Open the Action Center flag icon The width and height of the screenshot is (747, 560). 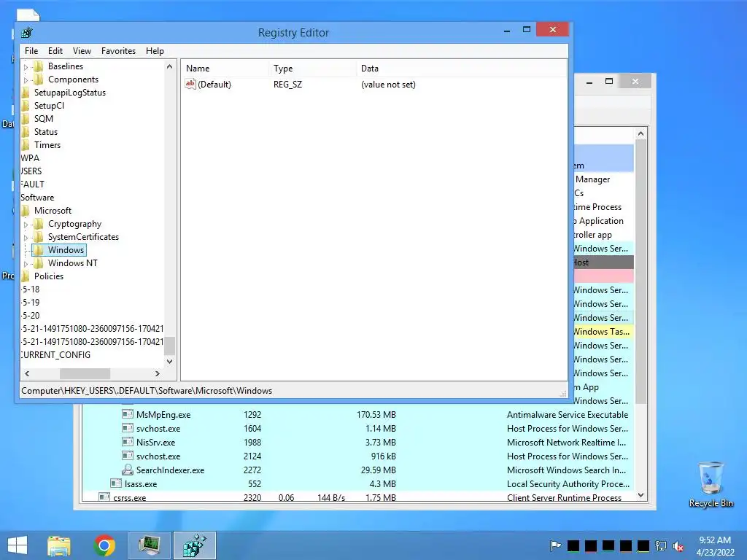coord(555,545)
